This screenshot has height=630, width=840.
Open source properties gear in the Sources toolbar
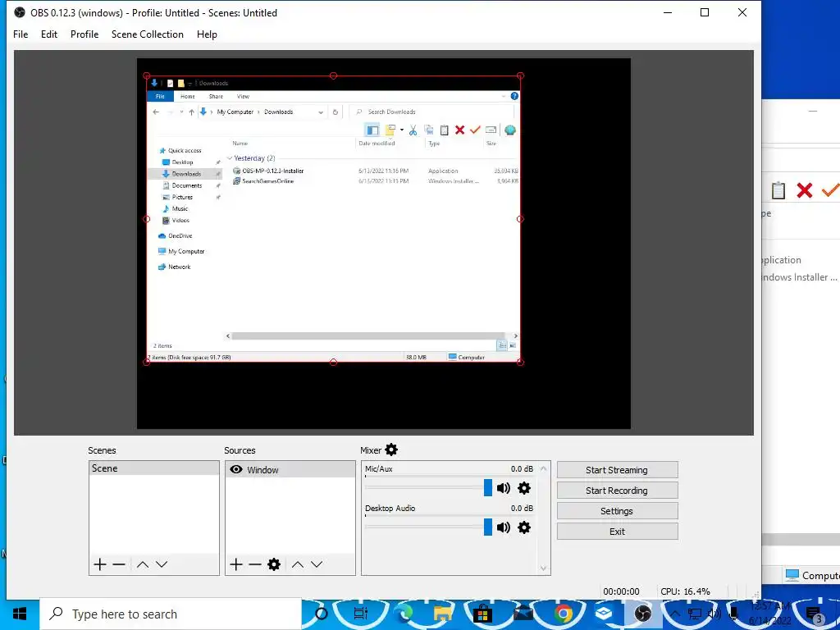coord(274,564)
